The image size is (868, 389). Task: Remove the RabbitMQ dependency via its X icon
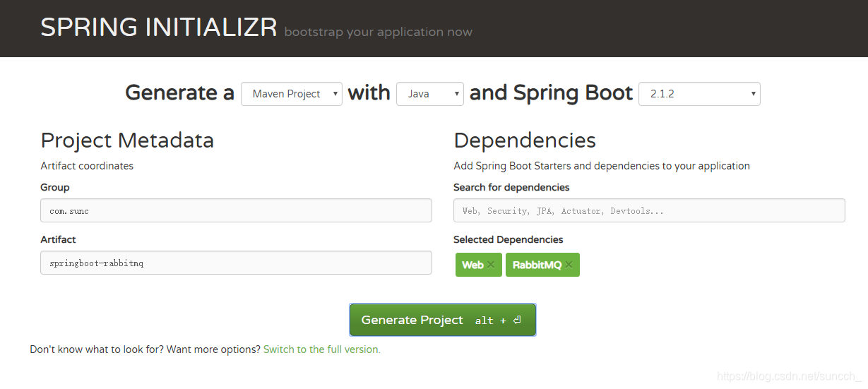coord(569,265)
